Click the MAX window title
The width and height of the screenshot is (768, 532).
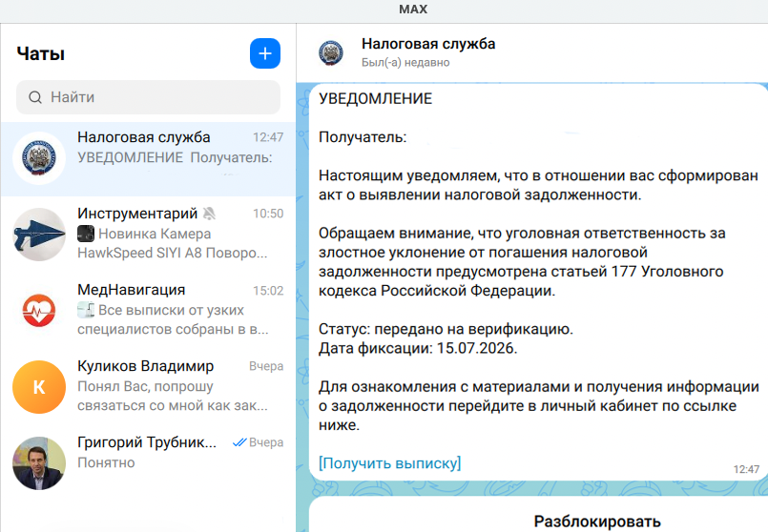pyautogui.click(x=413, y=10)
